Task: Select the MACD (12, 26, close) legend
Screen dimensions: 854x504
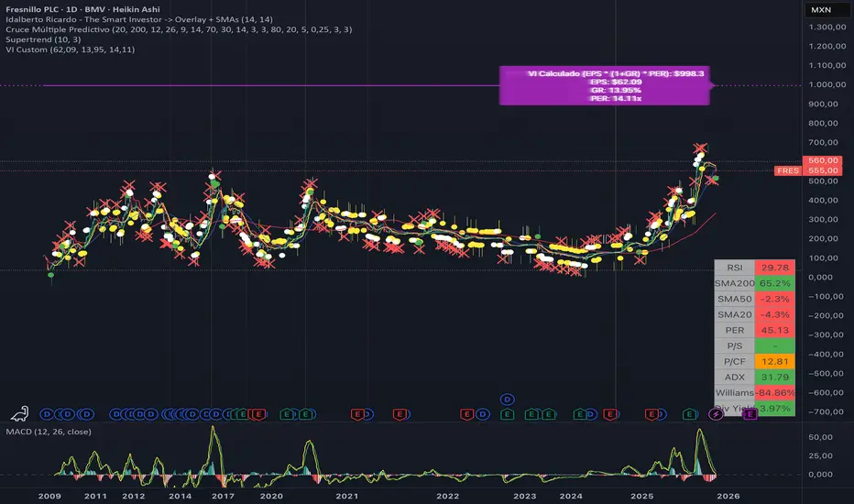Action: (49, 432)
